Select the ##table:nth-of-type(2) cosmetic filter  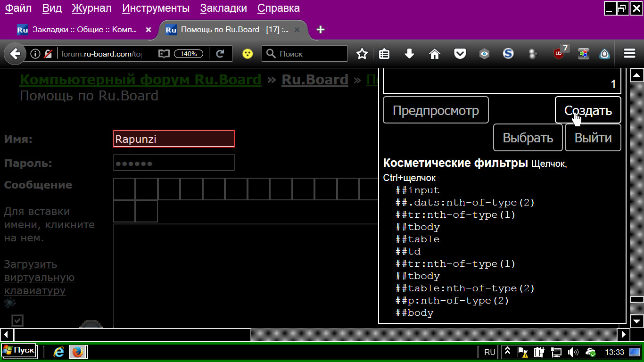coord(465,288)
